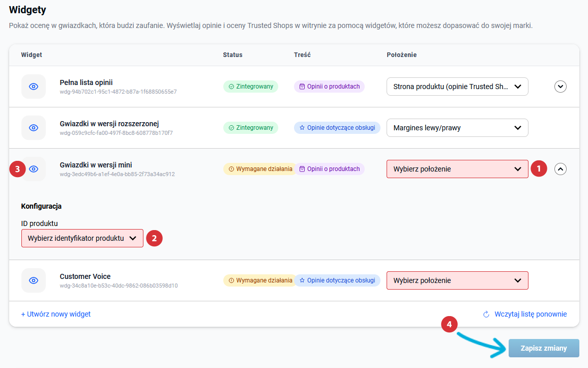Collapse the Gwiazdki w wersji mini row

[560, 169]
